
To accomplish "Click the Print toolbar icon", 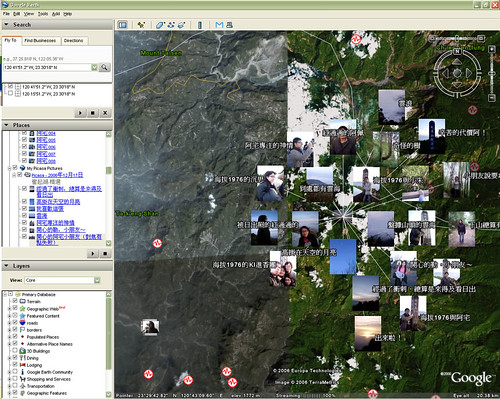I will coord(230,25).
